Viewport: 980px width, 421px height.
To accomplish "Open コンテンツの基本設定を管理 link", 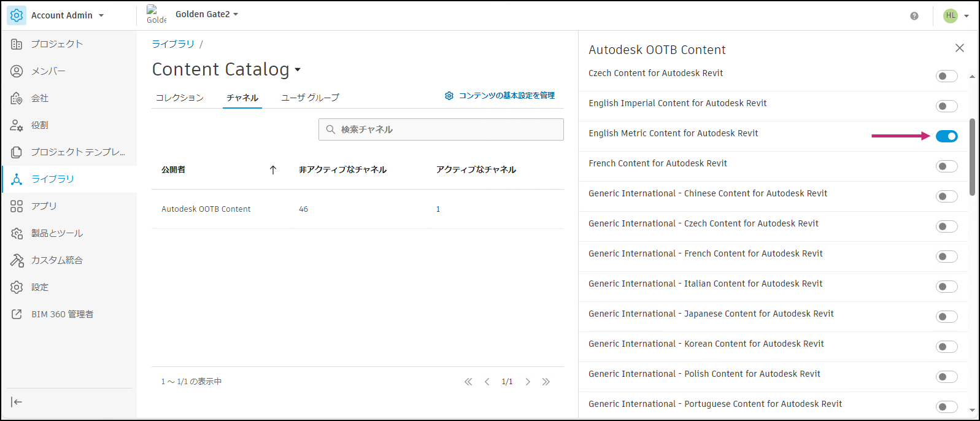I will point(500,96).
